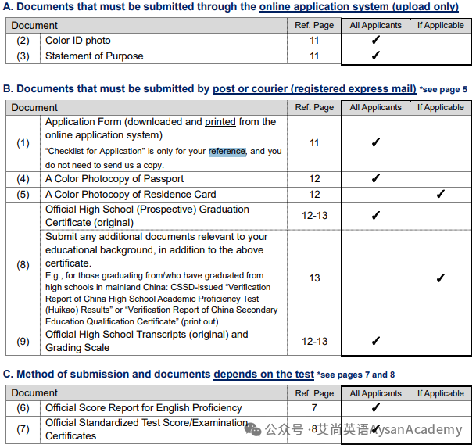Click the checkmark in Transcripts row
476x448 pixels.
pos(375,341)
